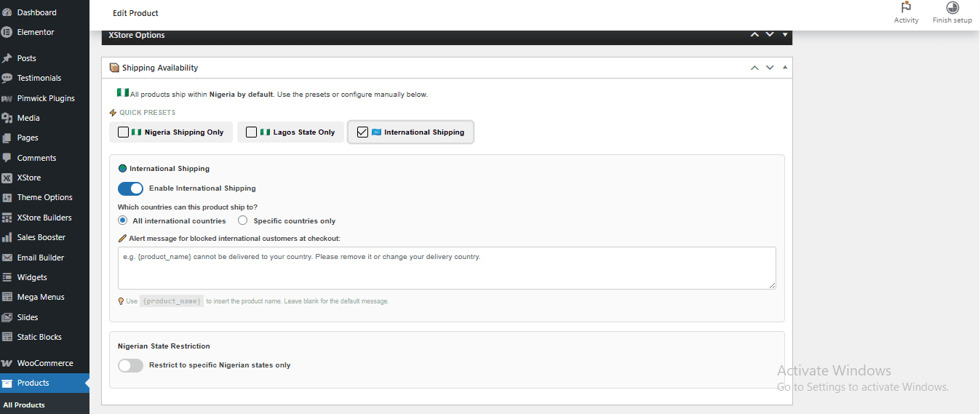Click the Pages icon in sidebar
The image size is (980, 414).
[7, 138]
